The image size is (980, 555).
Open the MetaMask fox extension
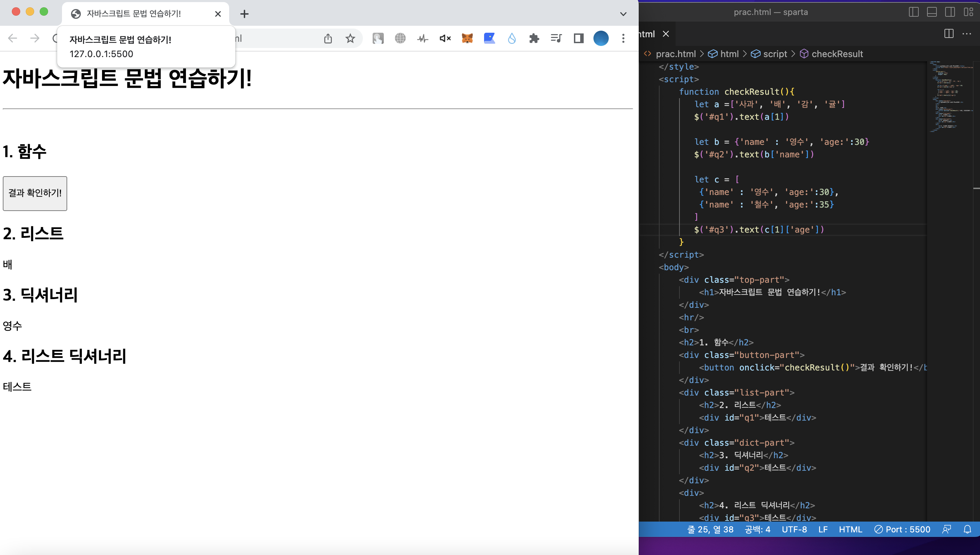(x=467, y=39)
